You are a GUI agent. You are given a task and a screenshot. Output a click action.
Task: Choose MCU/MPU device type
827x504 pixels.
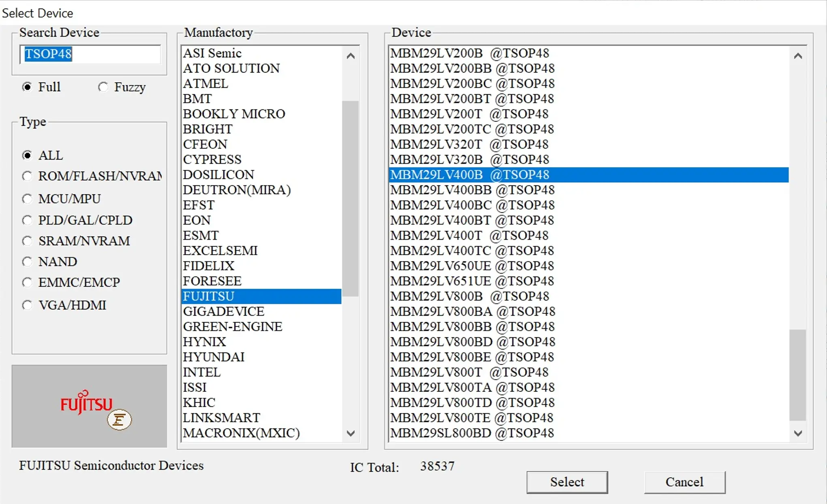pos(27,199)
